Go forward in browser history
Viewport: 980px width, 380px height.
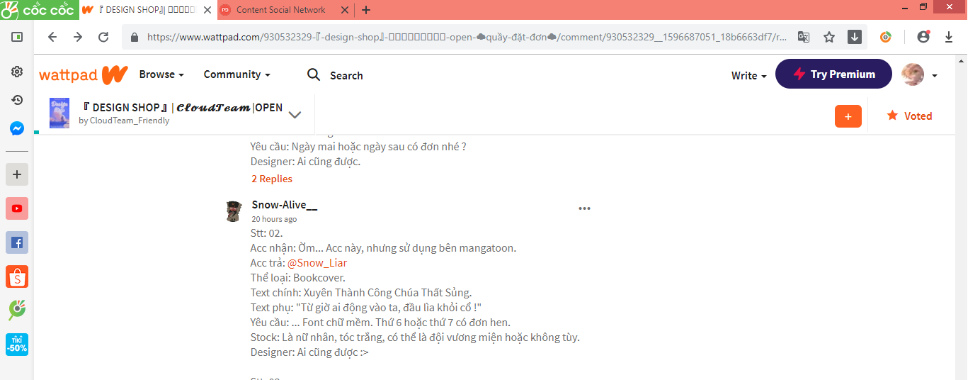tap(78, 37)
